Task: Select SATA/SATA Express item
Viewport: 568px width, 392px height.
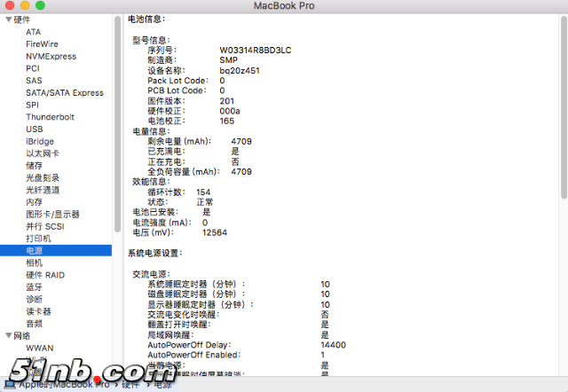Action: pos(64,92)
